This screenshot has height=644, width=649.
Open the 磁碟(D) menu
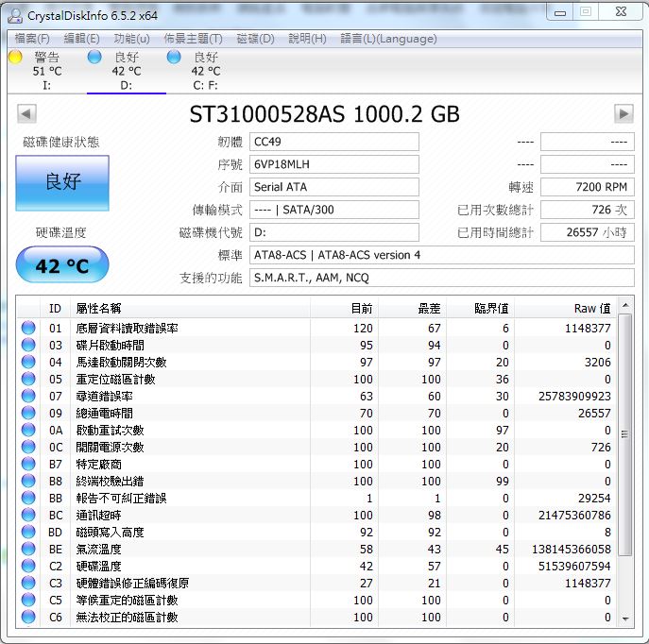[x=255, y=39]
